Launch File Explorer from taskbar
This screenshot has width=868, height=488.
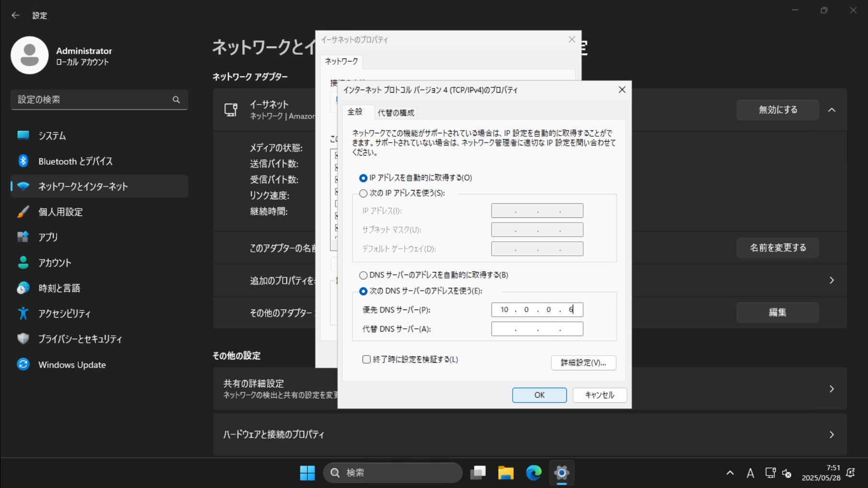click(x=506, y=473)
